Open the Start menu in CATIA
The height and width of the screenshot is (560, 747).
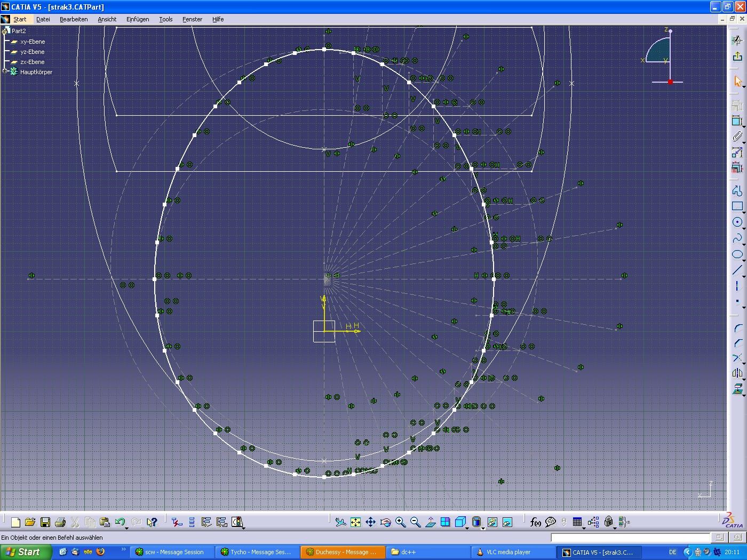point(20,19)
